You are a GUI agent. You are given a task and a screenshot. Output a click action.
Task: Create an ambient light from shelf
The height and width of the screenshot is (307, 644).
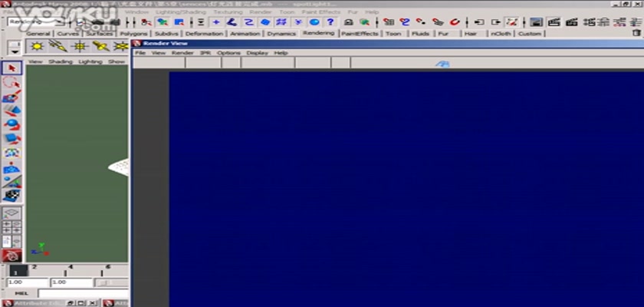point(37,46)
